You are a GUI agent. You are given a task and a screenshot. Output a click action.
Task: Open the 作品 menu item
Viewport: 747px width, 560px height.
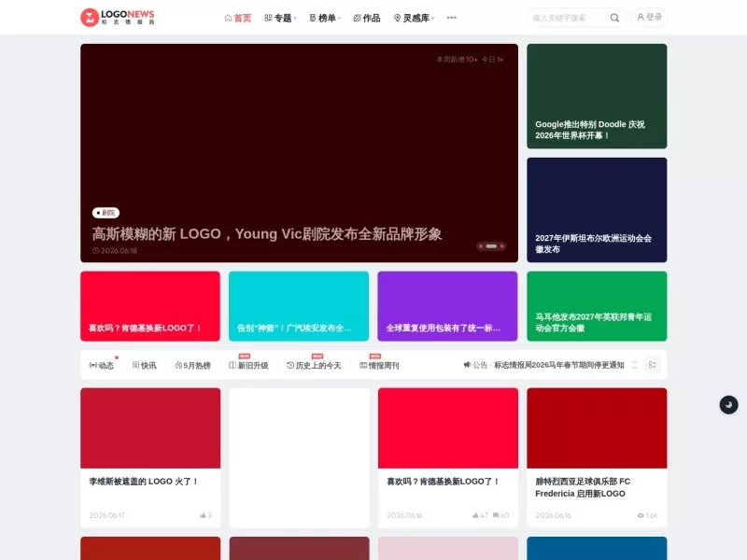click(x=366, y=18)
